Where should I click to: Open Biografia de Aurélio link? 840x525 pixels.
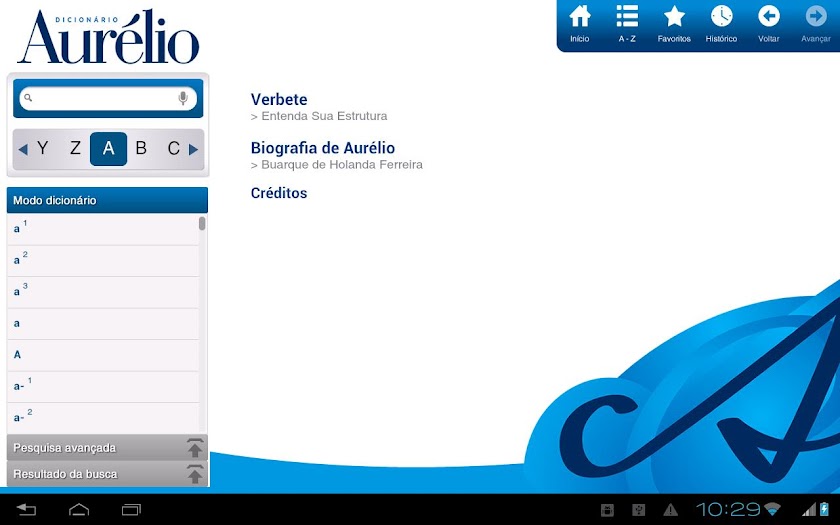pos(323,148)
